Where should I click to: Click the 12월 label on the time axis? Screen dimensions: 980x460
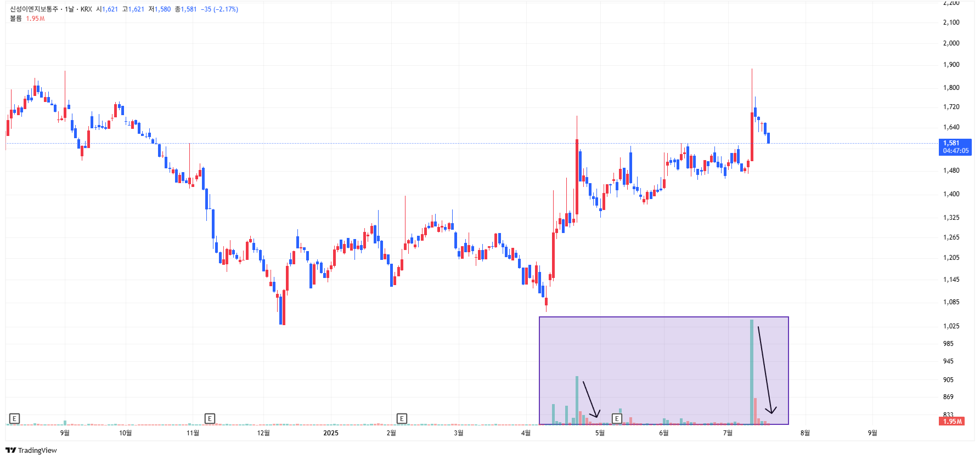pos(263,433)
